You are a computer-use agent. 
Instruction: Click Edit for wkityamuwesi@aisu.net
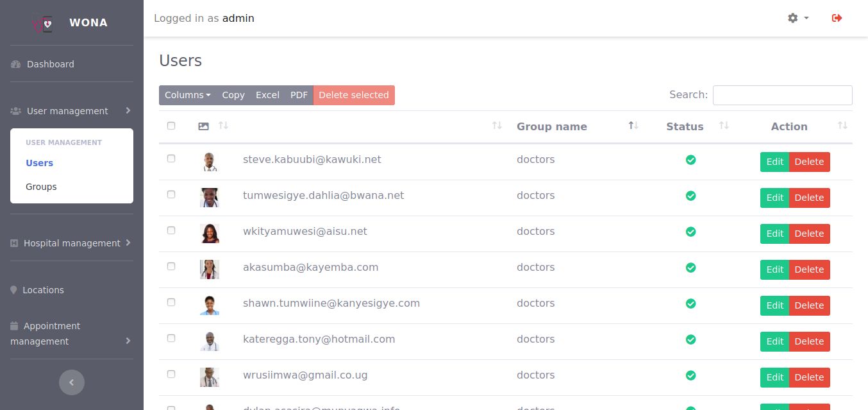[774, 234]
